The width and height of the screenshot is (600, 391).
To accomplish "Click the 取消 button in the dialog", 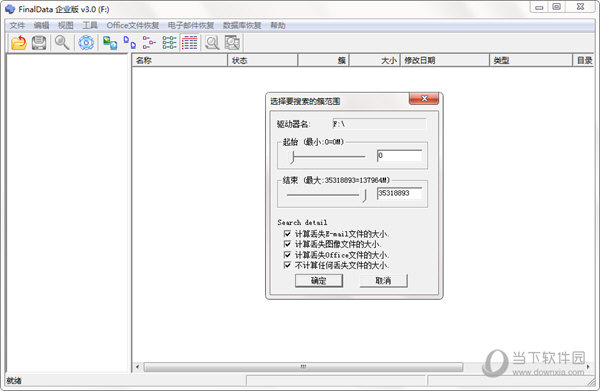I will (383, 281).
